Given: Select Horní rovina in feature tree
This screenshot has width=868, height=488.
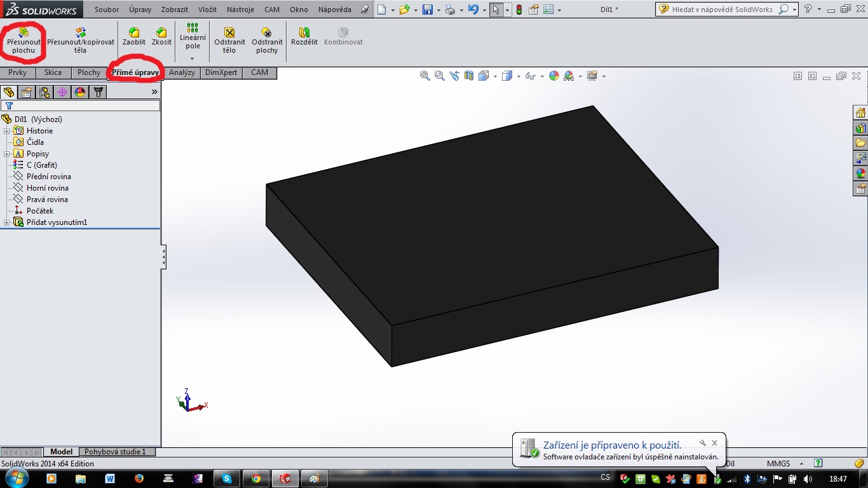Looking at the screenshot, I should point(47,188).
